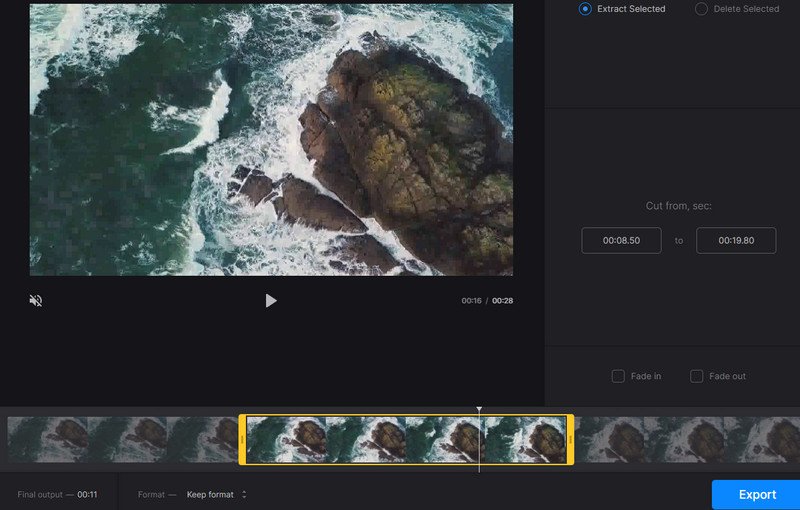The image size is (800, 510).
Task: Play the video preview
Action: point(270,300)
